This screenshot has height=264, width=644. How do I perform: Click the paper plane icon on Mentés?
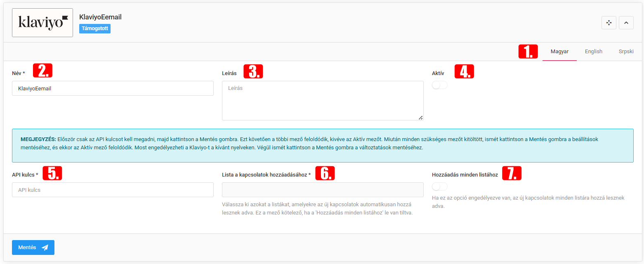click(45, 247)
